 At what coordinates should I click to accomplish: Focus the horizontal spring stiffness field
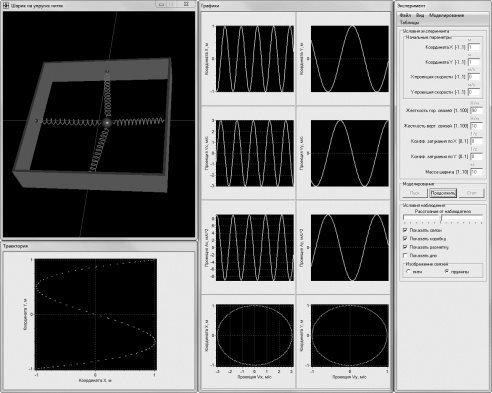click(x=476, y=110)
